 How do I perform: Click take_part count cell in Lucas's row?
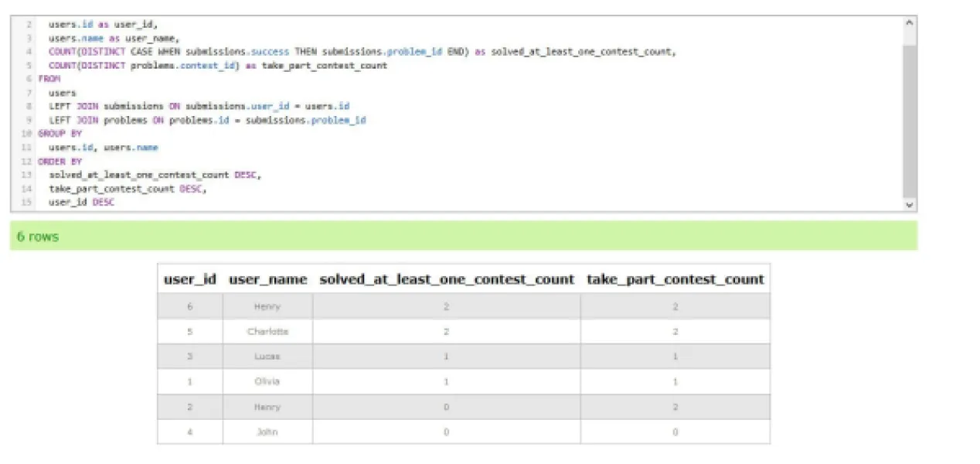(675, 357)
